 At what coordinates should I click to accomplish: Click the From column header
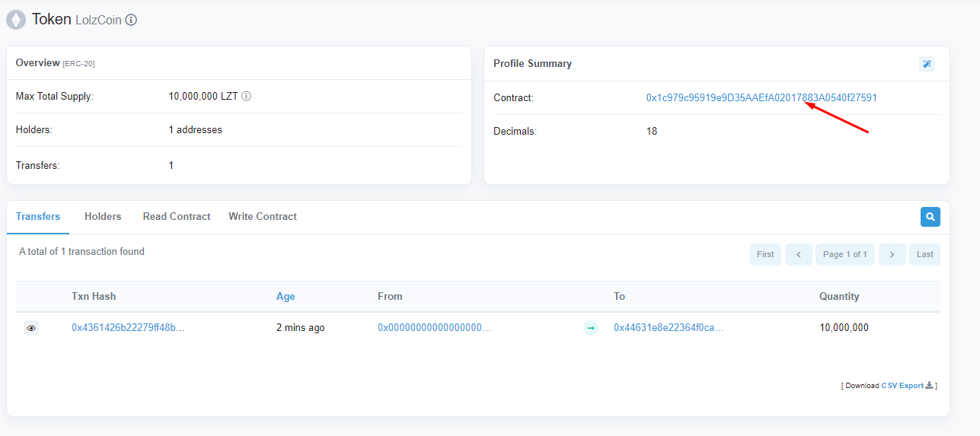click(390, 297)
